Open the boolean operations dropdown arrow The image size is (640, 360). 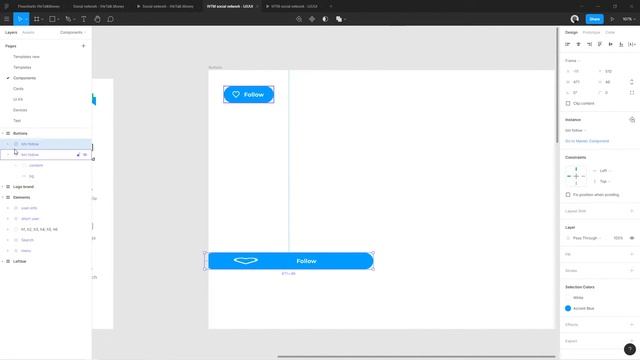[x=344, y=19]
